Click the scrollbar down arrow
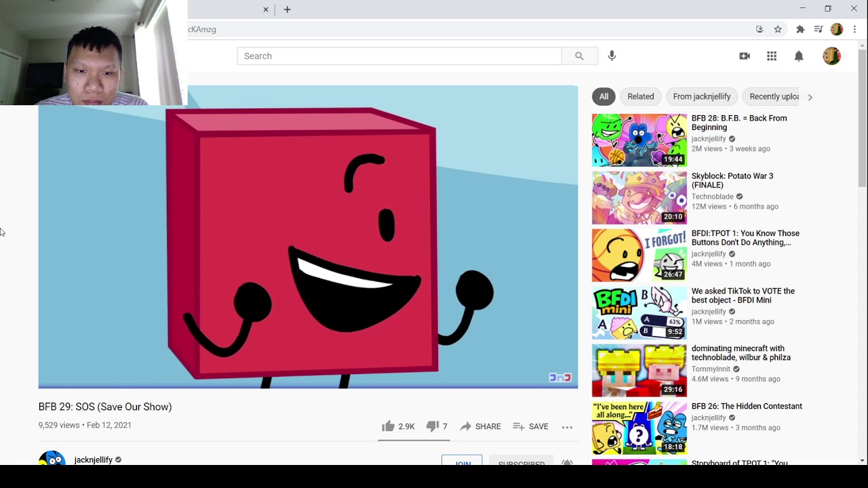 [x=862, y=460]
